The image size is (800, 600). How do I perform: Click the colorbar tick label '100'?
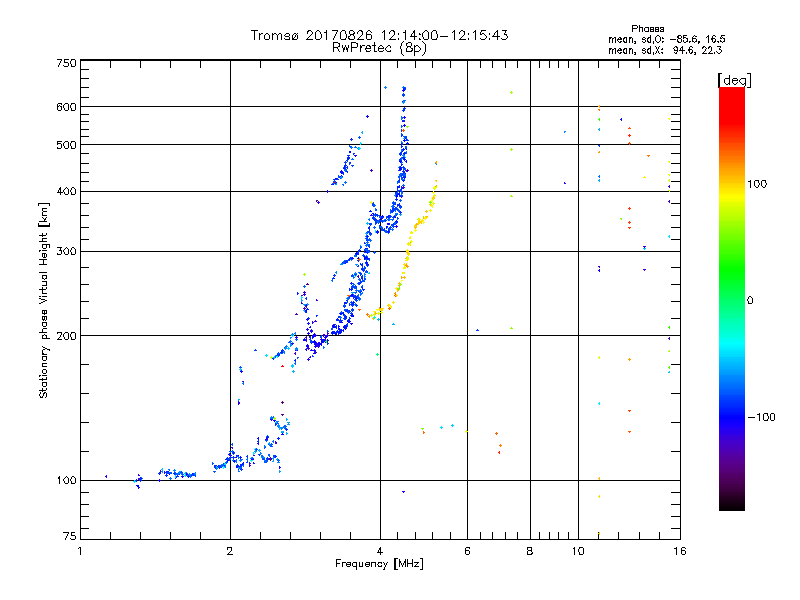coord(757,184)
